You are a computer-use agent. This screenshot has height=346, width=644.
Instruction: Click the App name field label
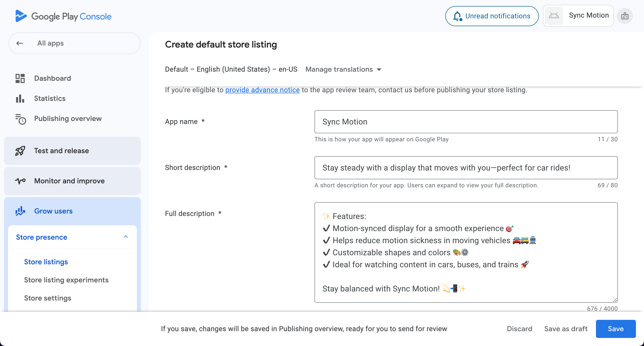[x=185, y=121]
